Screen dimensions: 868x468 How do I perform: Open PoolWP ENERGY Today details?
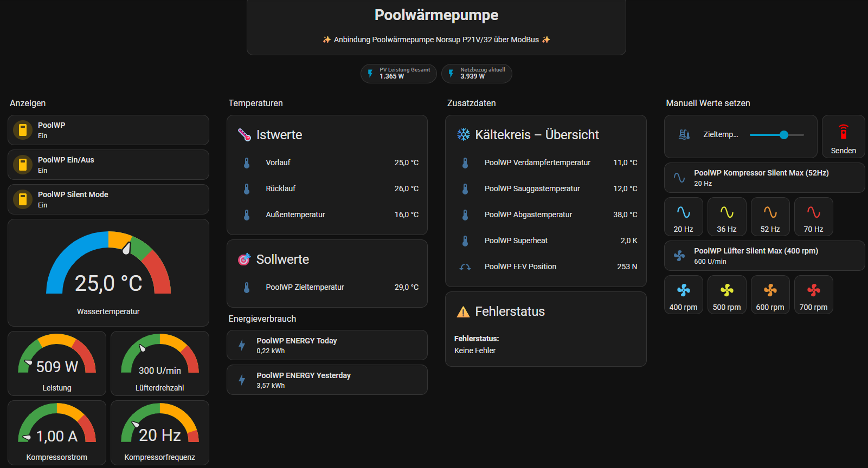(x=327, y=345)
